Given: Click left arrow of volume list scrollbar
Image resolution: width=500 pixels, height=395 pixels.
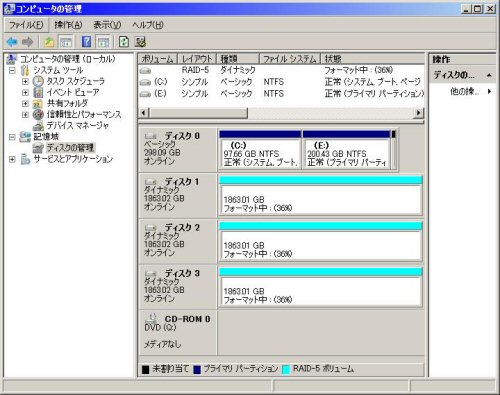Looking at the screenshot, I should coord(143,113).
